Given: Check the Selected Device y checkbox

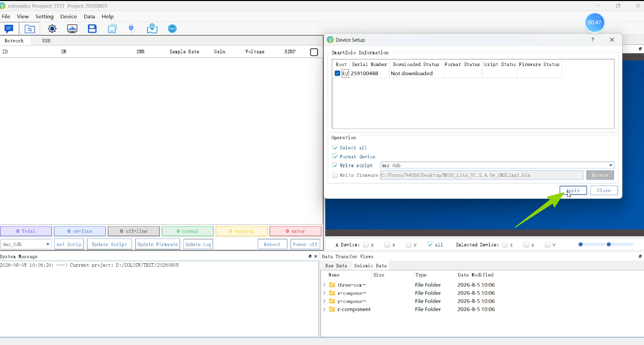Looking at the screenshot, I should point(547,245).
